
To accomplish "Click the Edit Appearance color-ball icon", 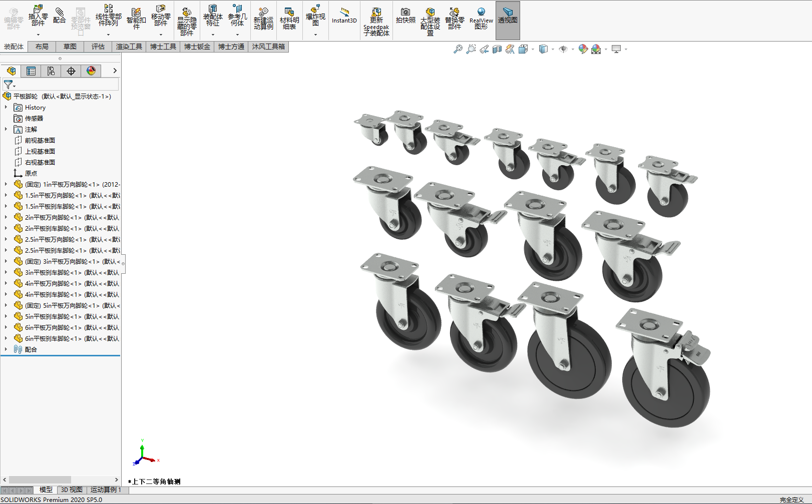I will point(583,49).
